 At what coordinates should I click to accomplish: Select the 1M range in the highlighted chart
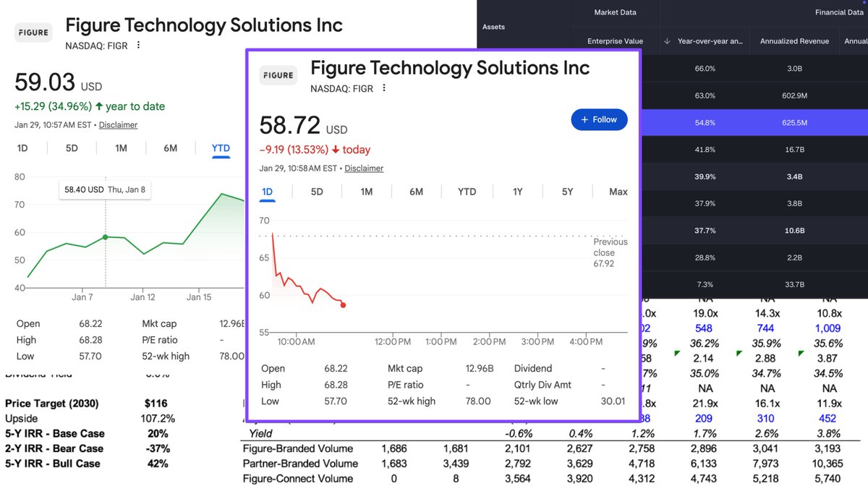pos(367,192)
